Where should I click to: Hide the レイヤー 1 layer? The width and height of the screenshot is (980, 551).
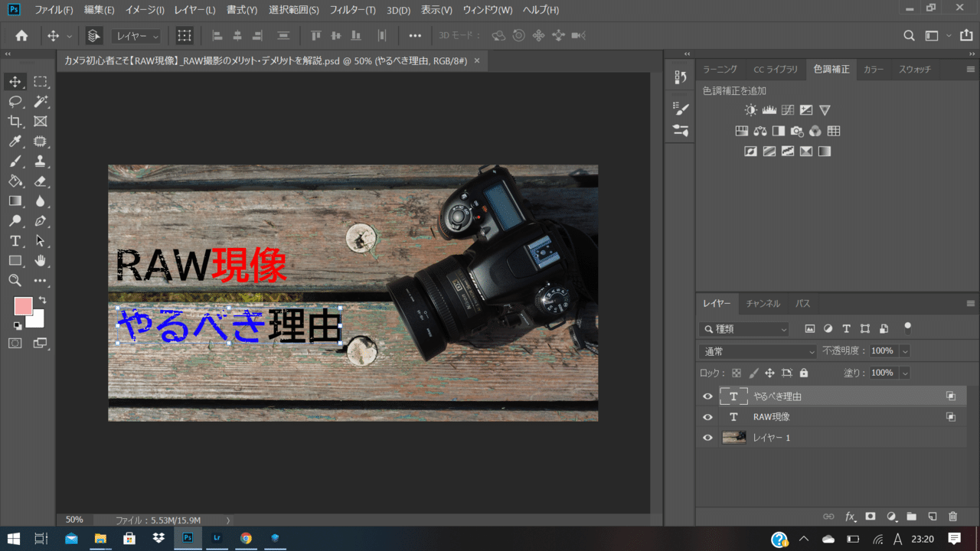tap(707, 438)
